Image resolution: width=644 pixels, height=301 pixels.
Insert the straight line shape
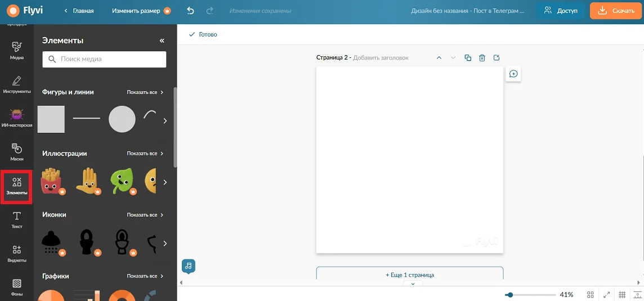point(87,118)
